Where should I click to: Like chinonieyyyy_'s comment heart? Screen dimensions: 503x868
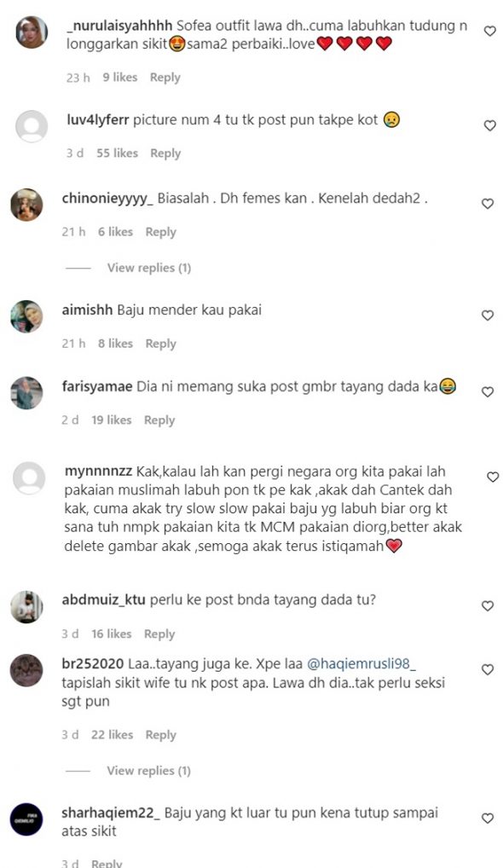[x=488, y=204]
